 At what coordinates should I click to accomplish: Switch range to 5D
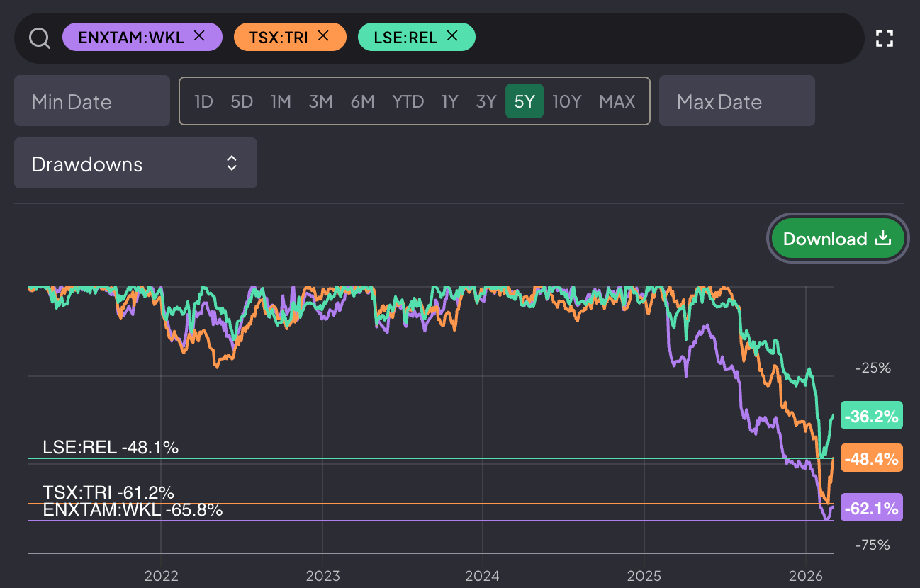coord(242,101)
